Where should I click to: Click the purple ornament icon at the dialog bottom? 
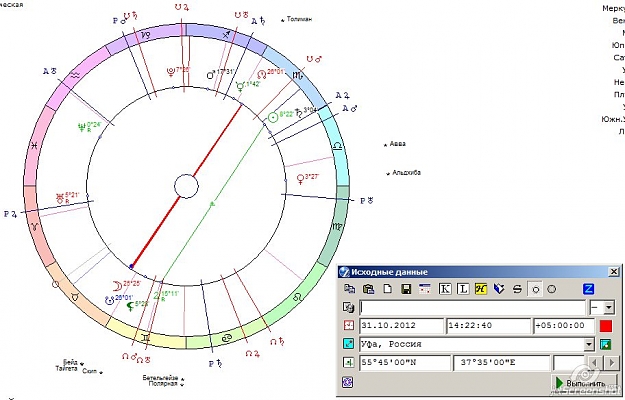click(348, 382)
